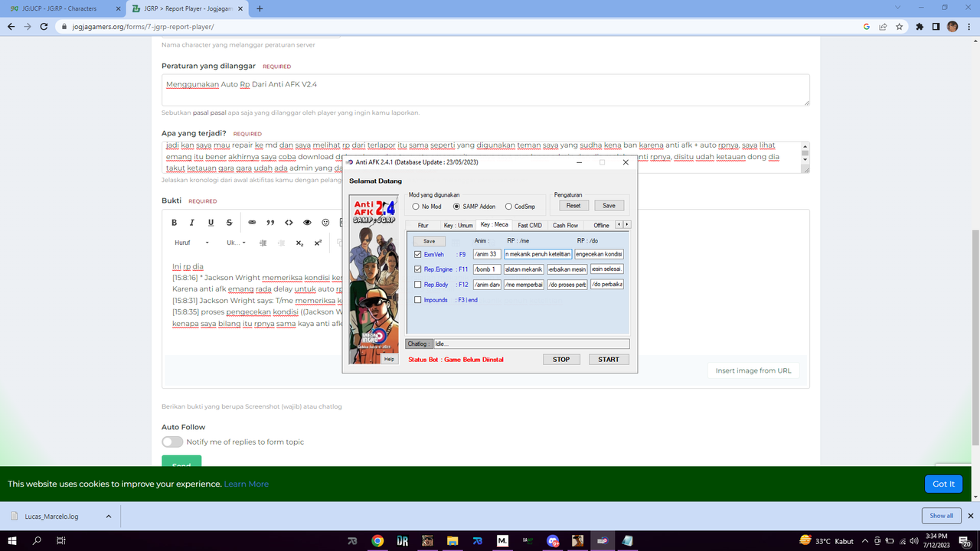Open taskbar search magnifier
Image resolution: width=980 pixels, height=551 pixels.
[37, 540]
